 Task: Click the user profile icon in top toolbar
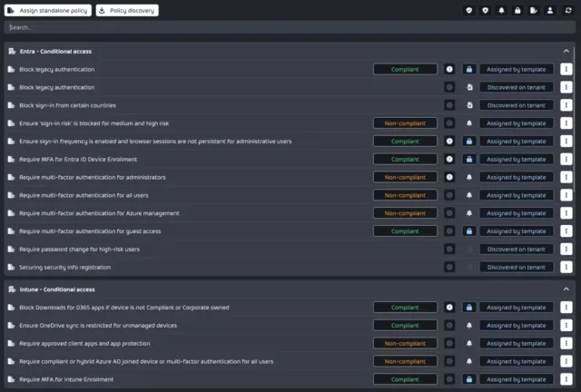[x=550, y=10]
